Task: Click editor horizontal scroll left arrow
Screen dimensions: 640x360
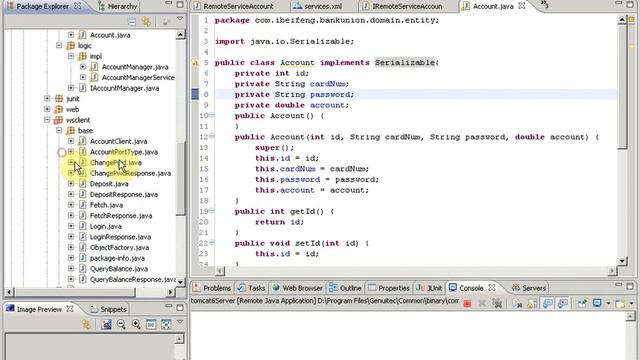Action: click(x=220, y=271)
